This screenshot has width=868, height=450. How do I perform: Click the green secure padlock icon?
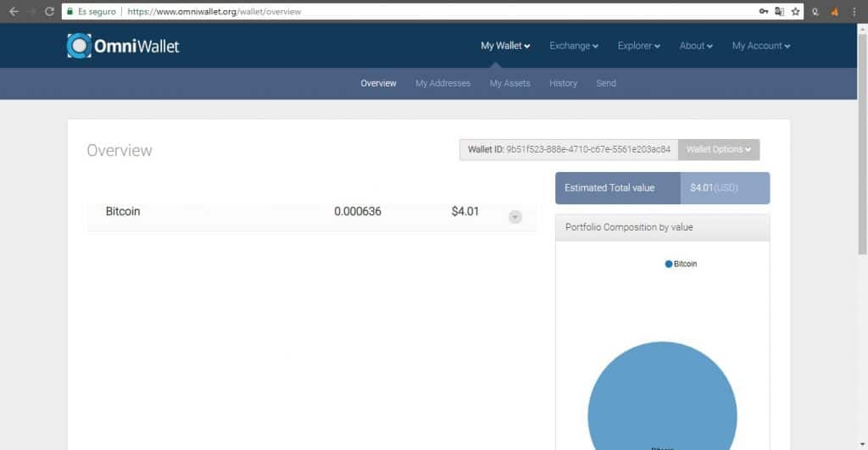click(x=70, y=11)
